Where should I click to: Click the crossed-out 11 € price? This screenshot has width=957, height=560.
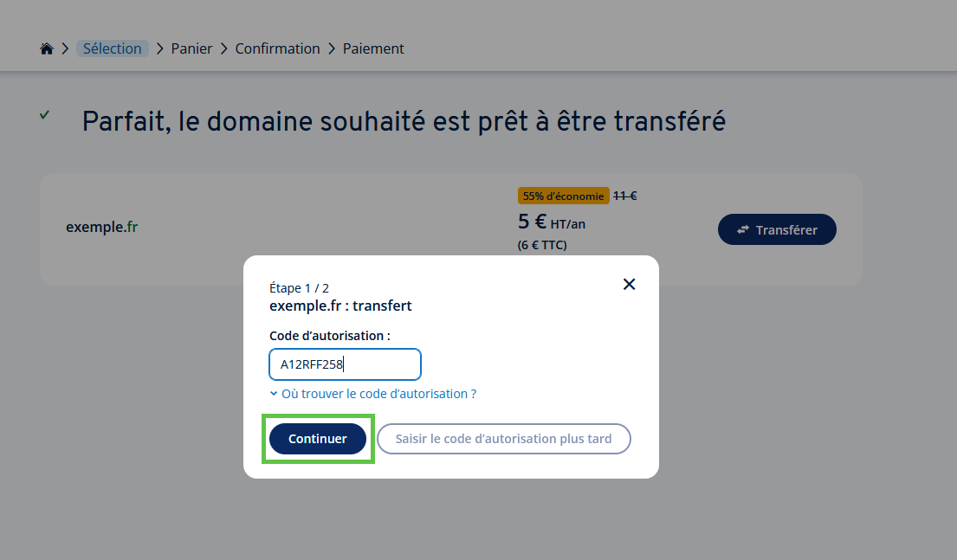tap(625, 196)
